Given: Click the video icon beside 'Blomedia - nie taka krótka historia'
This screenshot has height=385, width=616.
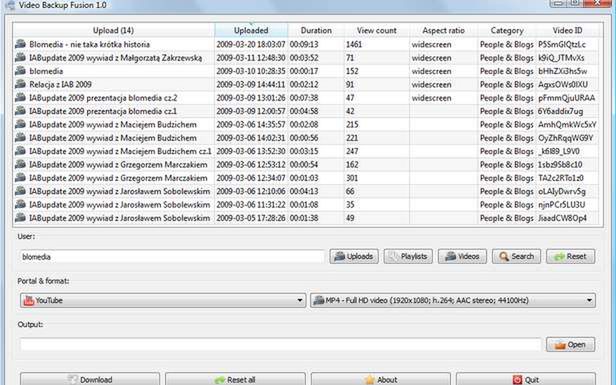Looking at the screenshot, I should point(20,44).
